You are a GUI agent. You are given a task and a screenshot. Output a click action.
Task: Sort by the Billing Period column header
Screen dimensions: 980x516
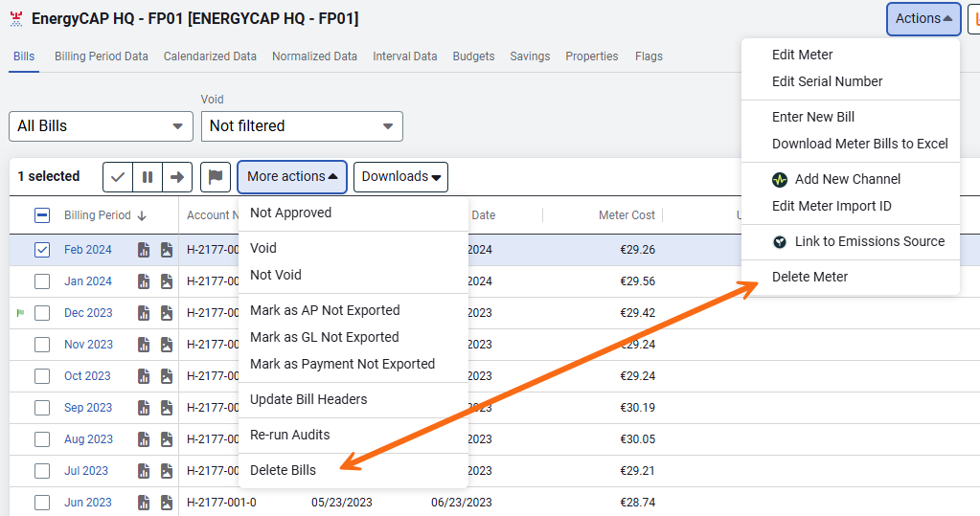(x=97, y=215)
